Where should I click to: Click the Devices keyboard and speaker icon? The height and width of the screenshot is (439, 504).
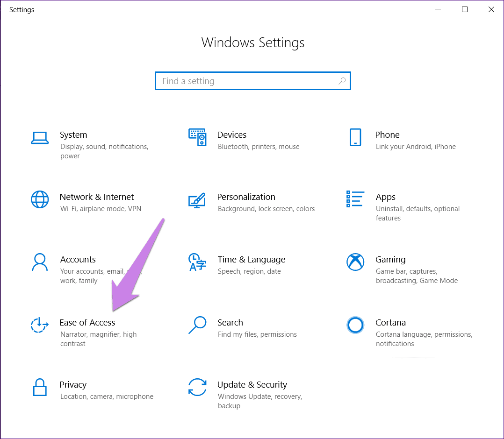(x=197, y=137)
